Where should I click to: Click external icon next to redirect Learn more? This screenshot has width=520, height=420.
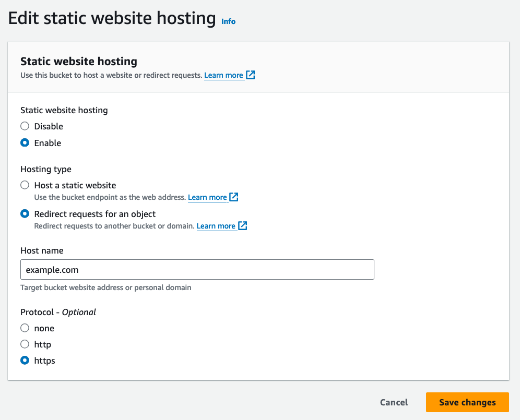[x=243, y=226]
